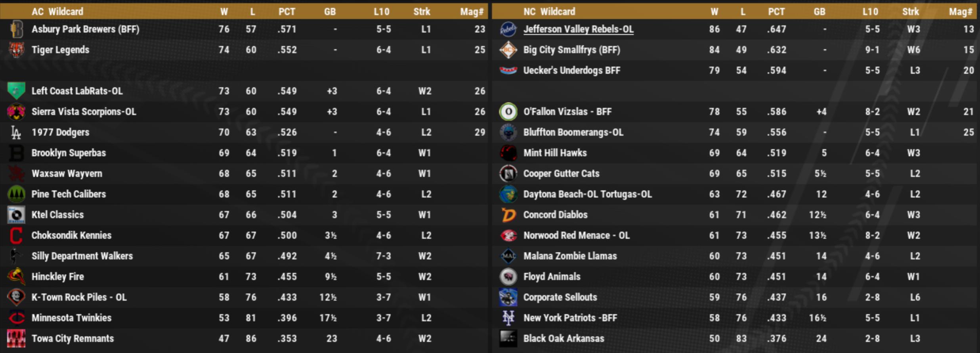Sort NC Wildcard by Strk column
The image size is (980, 353).
(910, 12)
